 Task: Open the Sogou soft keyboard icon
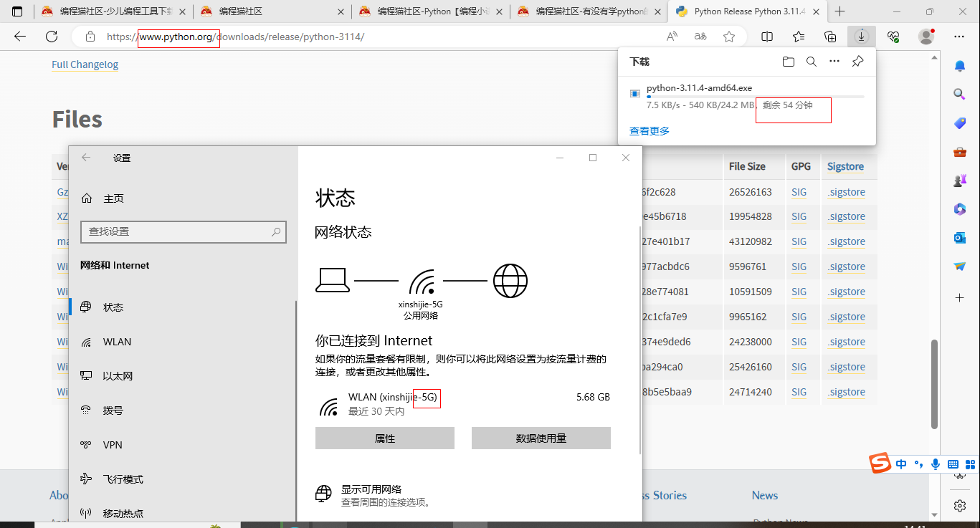point(953,464)
